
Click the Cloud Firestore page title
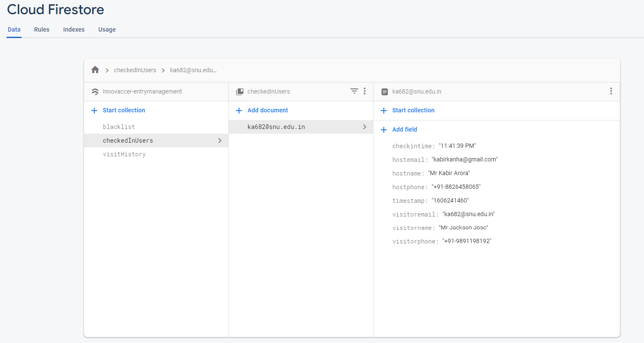pos(55,9)
